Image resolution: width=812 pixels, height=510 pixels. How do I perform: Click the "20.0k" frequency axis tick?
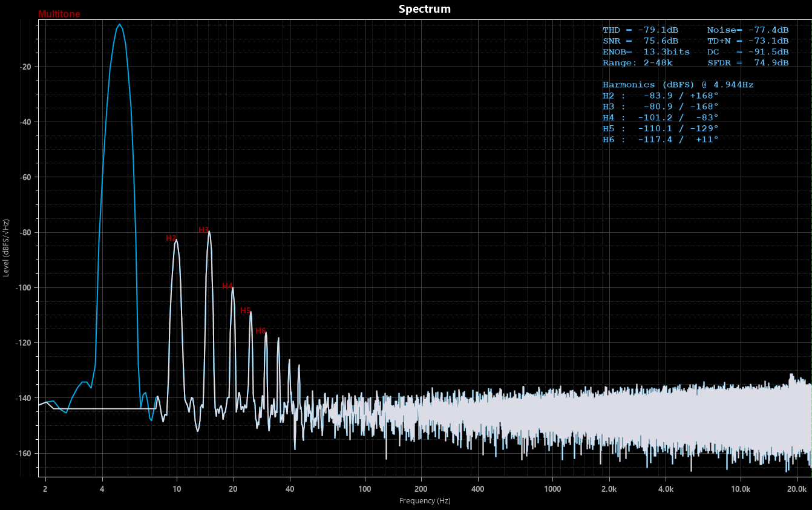(x=797, y=488)
